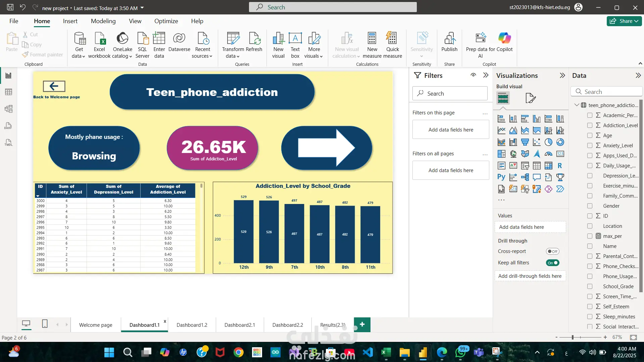Screen dimensions: 644x362
Task: Turn on the Cross-report toggle
Action: tap(552, 251)
